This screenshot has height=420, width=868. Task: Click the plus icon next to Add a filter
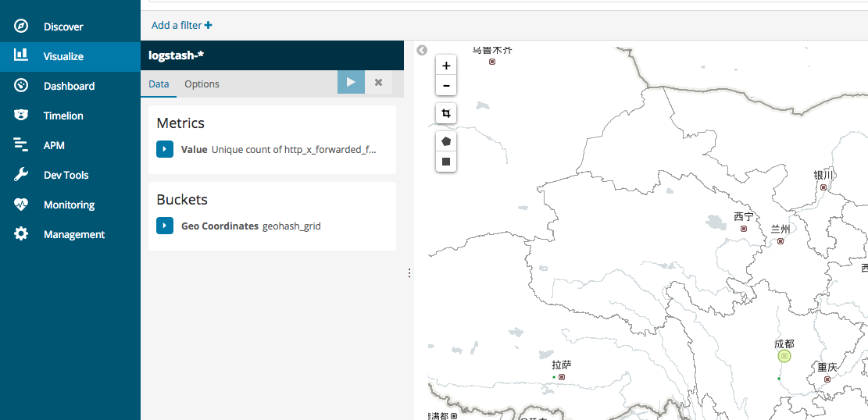click(x=208, y=25)
